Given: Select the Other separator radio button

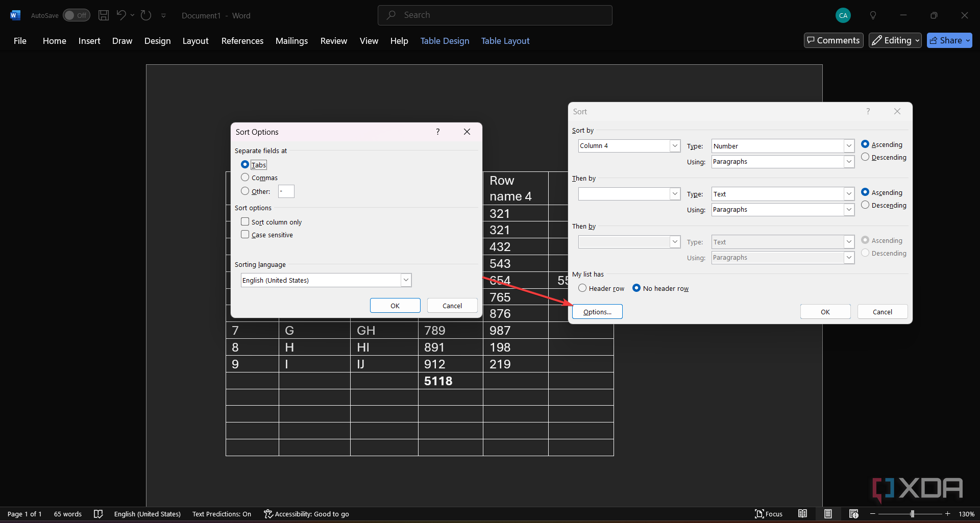Looking at the screenshot, I should 245,191.
